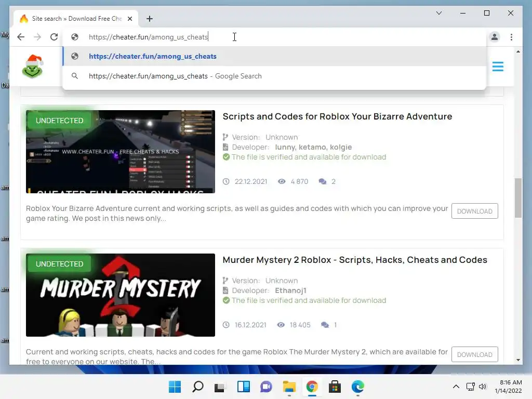Click the Grinch site logo
The height and width of the screenshot is (399, 532).
[x=33, y=66]
